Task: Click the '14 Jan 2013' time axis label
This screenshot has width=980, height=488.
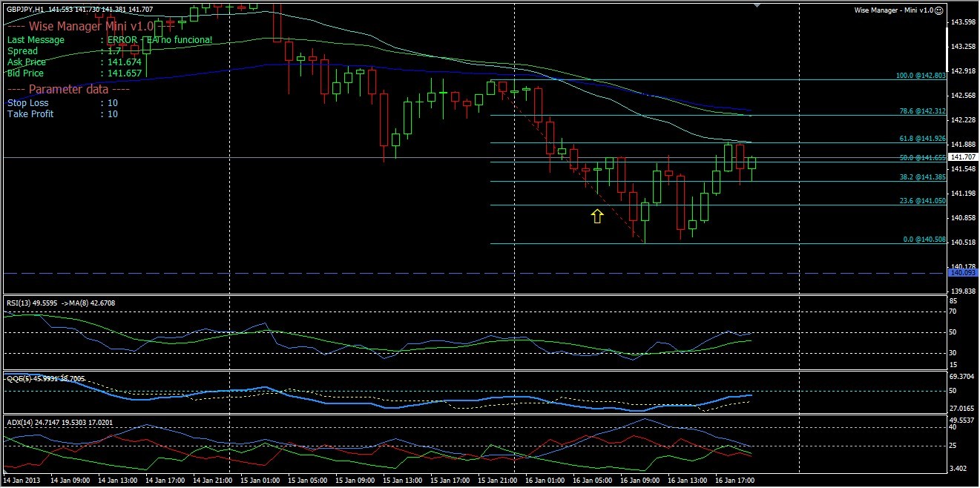Action: (21, 481)
